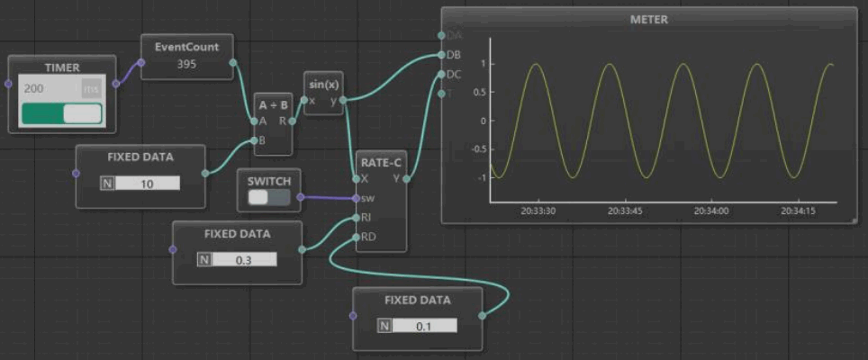Click the DC input port on METER
This screenshot has width=868, height=360.
tap(441, 74)
